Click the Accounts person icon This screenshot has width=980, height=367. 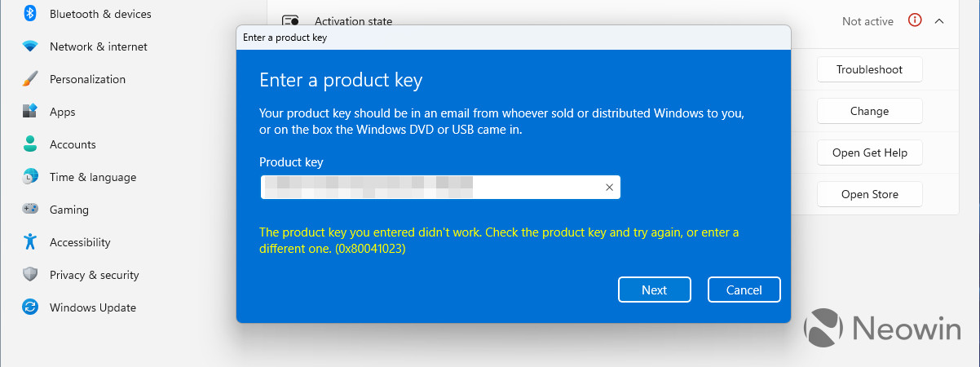click(x=30, y=144)
